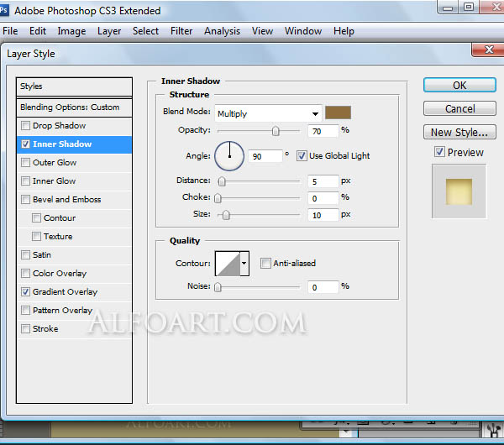Click the Choke slider handle
The width and height of the screenshot is (504, 445).
[x=218, y=198]
